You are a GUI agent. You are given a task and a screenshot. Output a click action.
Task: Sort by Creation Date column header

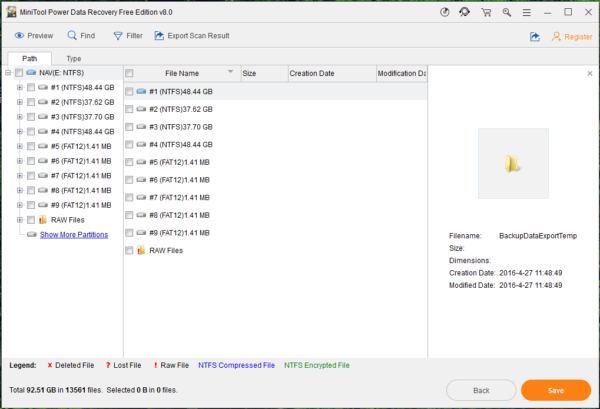(x=332, y=73)
